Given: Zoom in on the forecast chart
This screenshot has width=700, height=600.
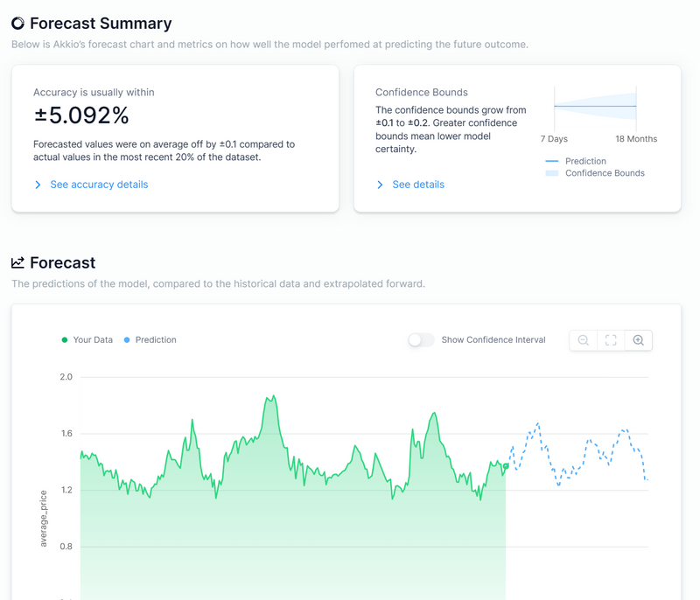Looking at the screenshot, I should point(638,340).
